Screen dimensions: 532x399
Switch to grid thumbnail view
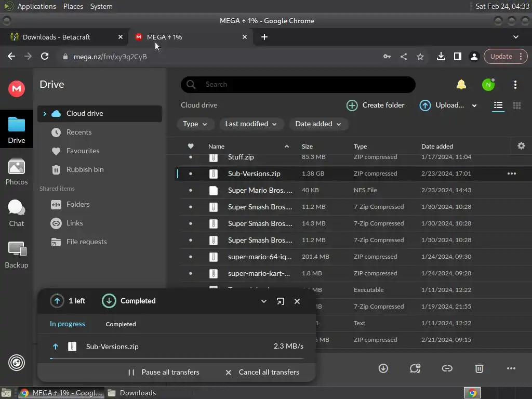517,105
